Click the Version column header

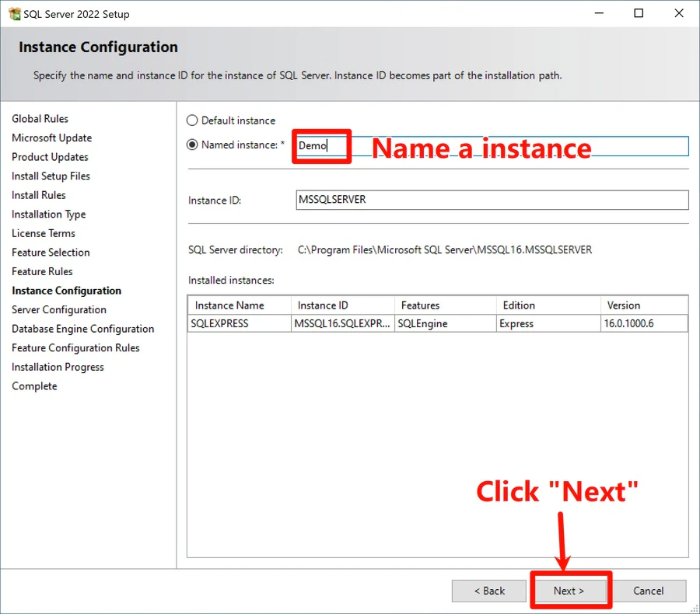[x=644, y=305]
